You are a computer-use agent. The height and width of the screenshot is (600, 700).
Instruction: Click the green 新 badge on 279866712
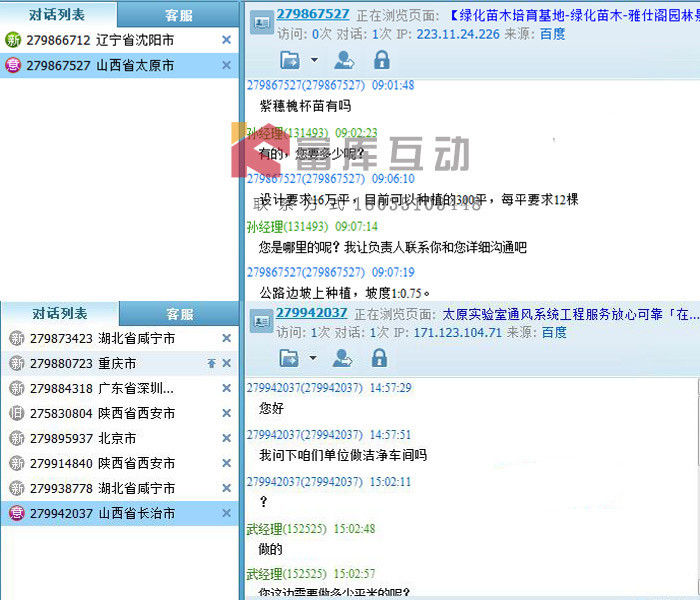[x=13, y=40]
